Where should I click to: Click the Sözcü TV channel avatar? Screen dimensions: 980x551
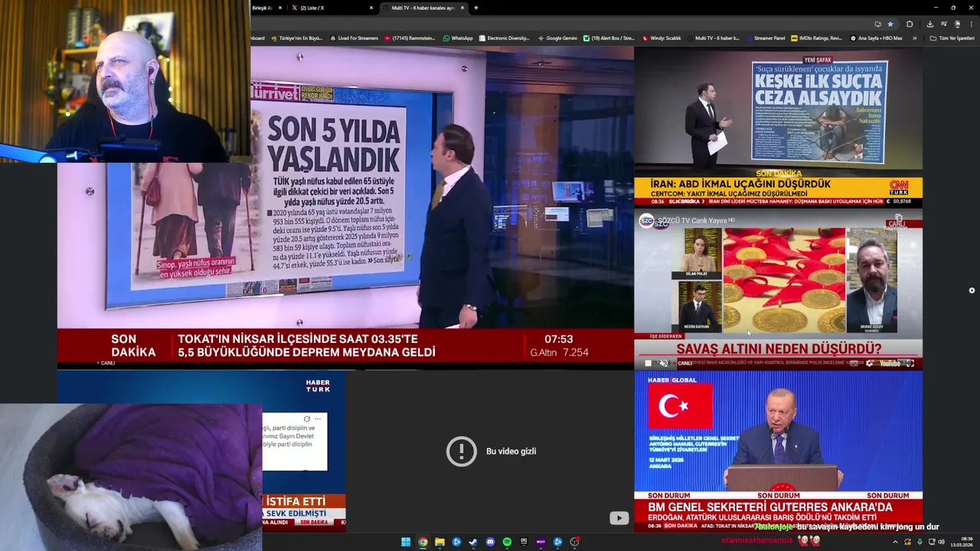pos(647,221)
